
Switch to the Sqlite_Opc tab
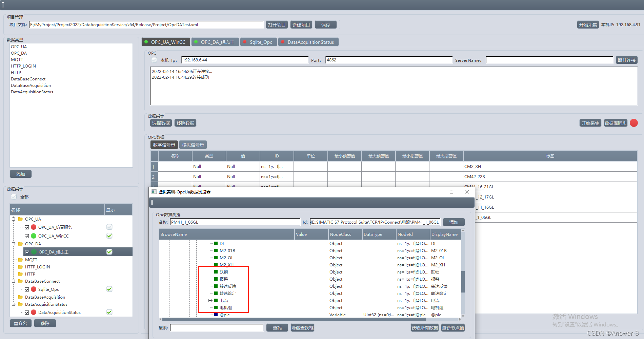click(x=259, y=42)
